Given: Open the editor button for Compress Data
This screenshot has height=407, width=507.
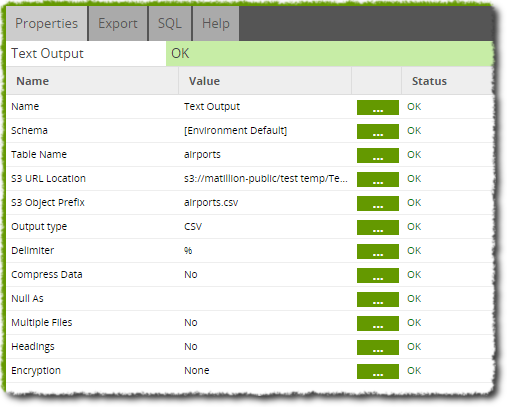Looking at the screenshot, I should 378,275.
